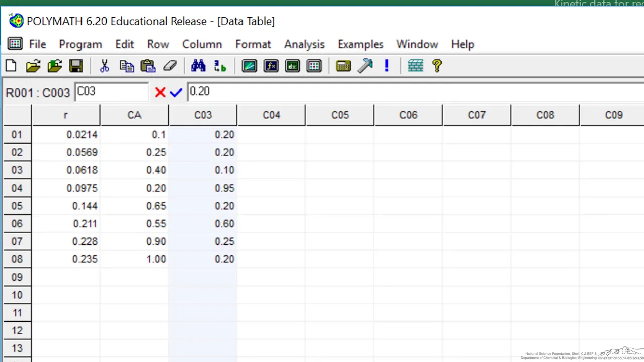Click the red X cancel entry icon
644x362 pixels.
(160, 92)
